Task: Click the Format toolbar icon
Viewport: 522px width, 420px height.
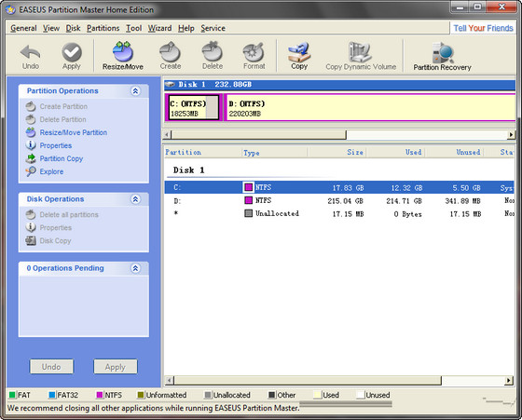Action: pyautogui.click(x=254, y=52)
